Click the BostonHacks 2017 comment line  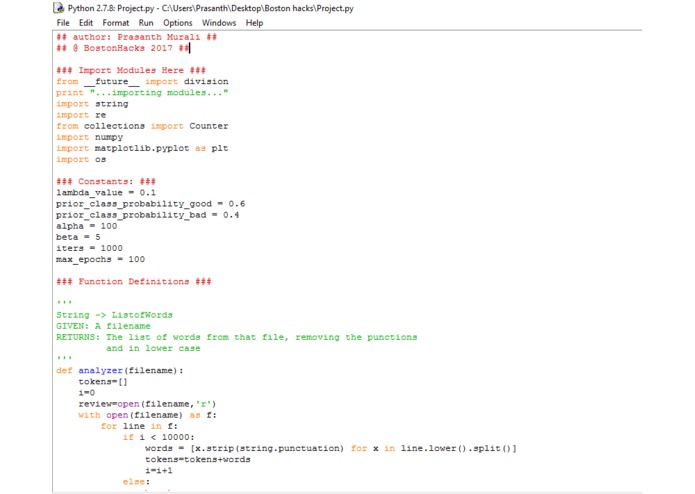click(x=123, y=48)
